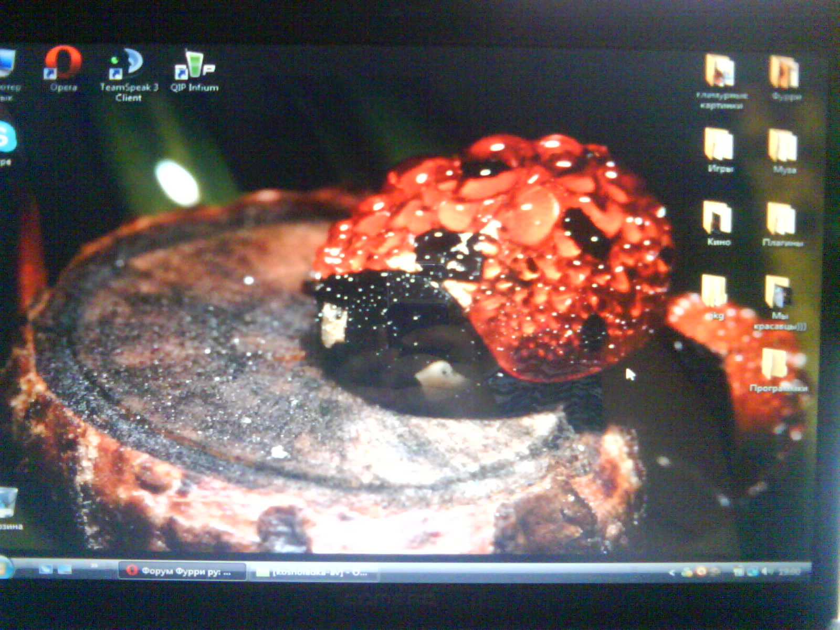Image resolution: width=840 pixels, height=630 pixels.
Task: Select the Игры folder
Action: 719,145
